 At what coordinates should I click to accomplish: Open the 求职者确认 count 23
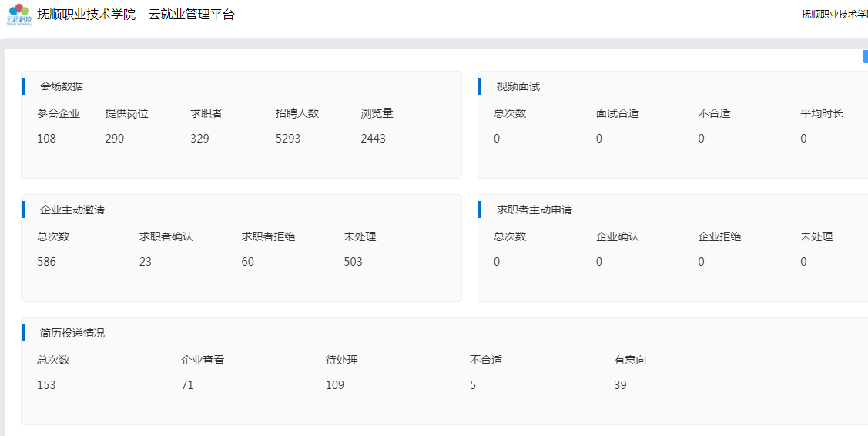coord(146,262)
